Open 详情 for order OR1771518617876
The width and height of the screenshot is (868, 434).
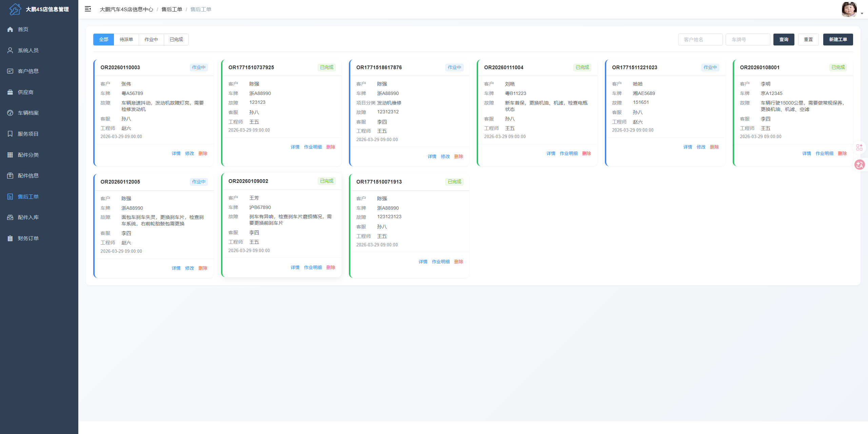pyautogui.click(x=432, y=157)
